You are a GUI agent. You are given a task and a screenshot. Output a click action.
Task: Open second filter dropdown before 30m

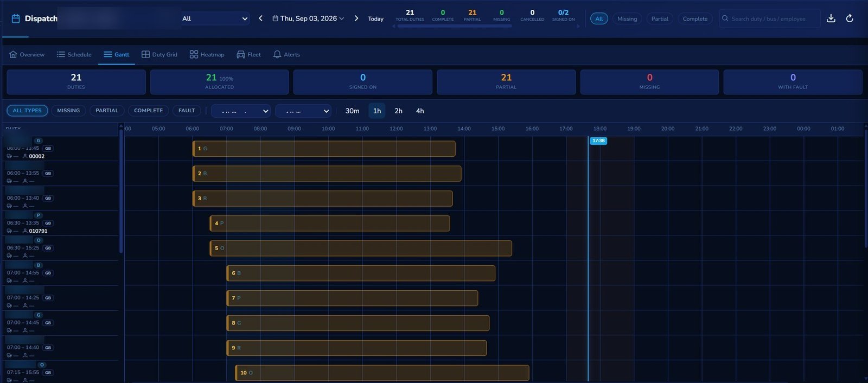[x=303, y=111]
